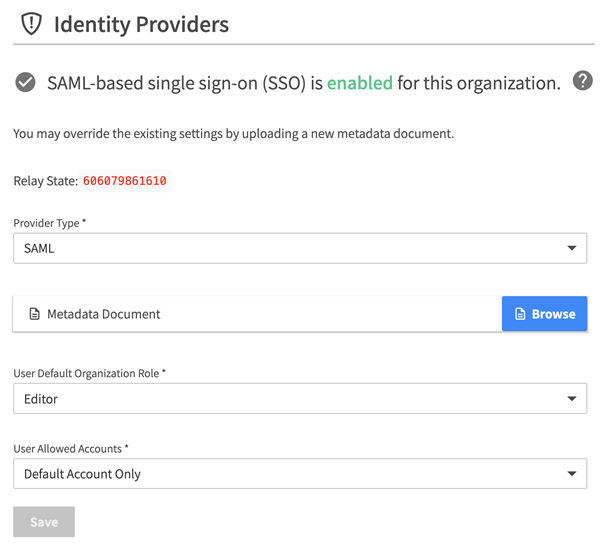
Task: Click the Provider Type field label
Action: click(50, 222)
